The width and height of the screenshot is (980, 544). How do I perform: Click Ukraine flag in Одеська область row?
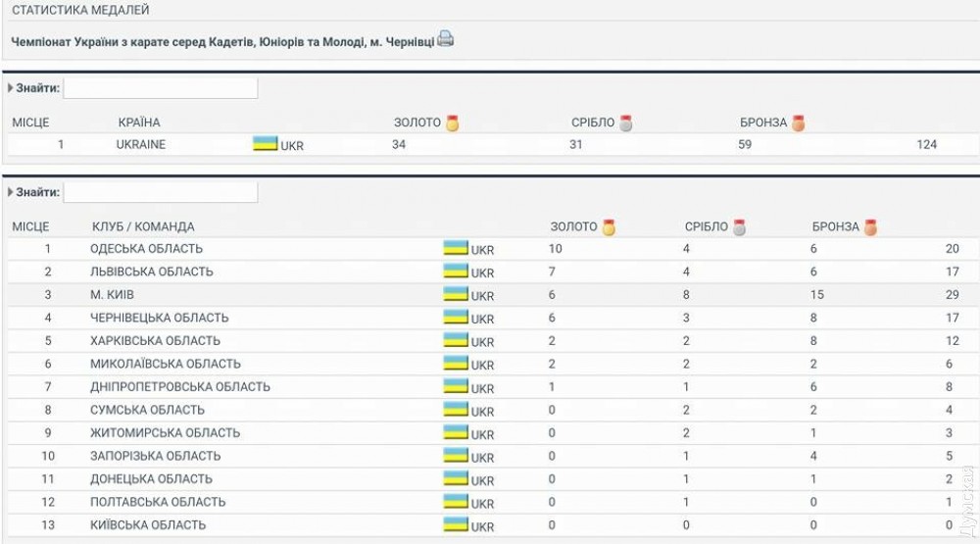pos(456,248)
